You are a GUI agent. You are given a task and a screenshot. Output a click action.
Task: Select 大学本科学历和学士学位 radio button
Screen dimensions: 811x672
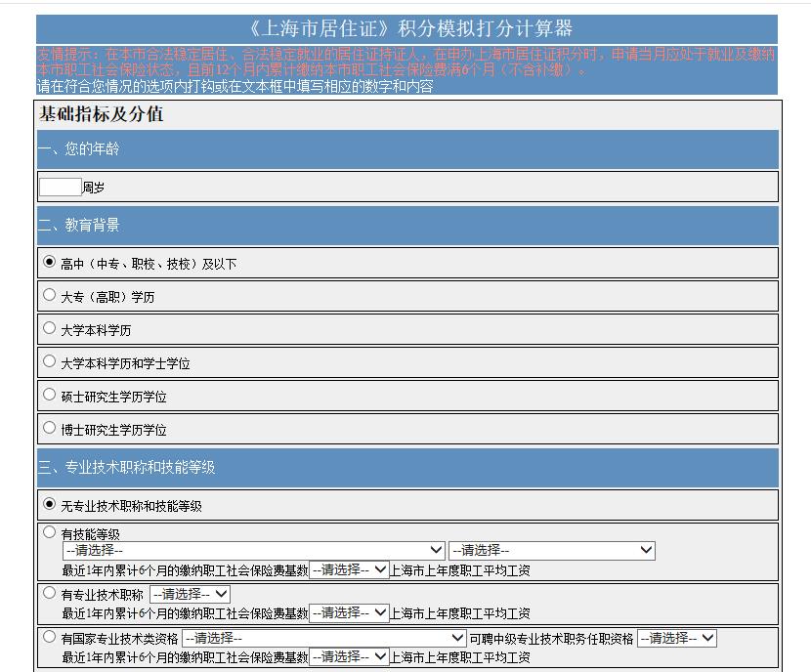coord(49,360)
